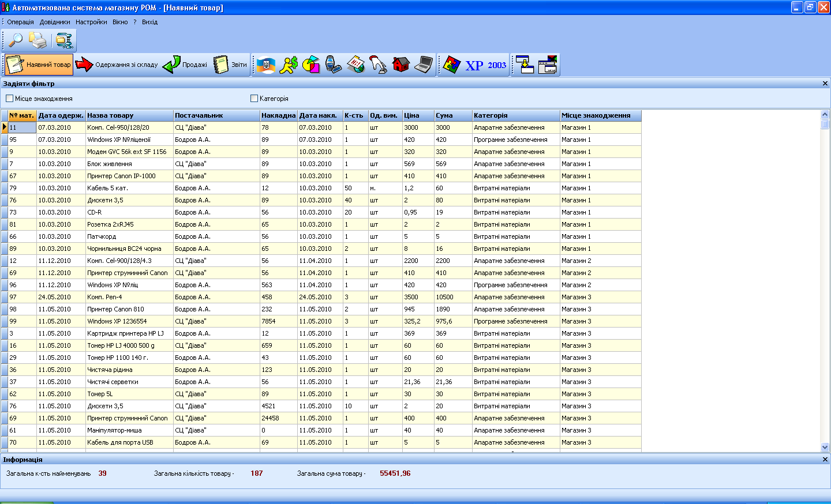This screenshot has height=504, width=831.
Task: Close the Інформація panel
Action: tap(825, 460)
